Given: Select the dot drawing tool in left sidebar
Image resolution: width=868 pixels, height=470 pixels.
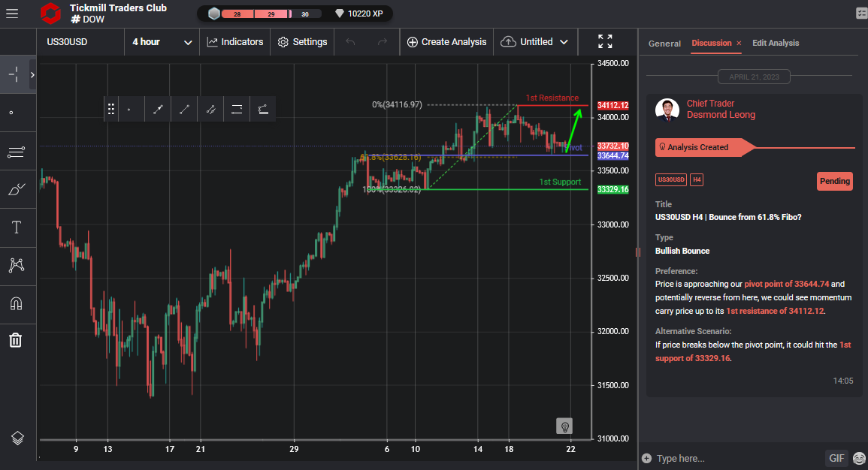Looking at the screenshot, I should [x=11, y=113].
